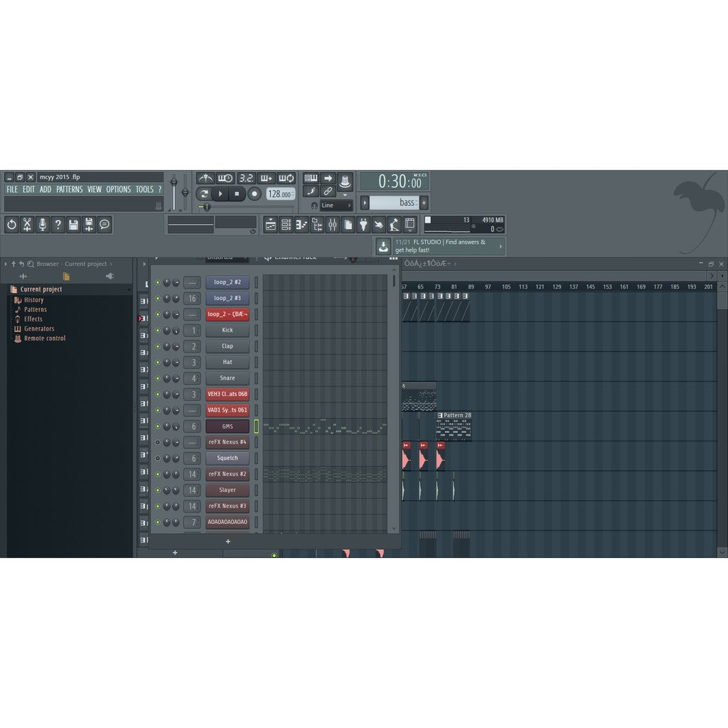Open the bass pattern selector dropdown
This screenshot has height=728, width=728.
pyautogui.click(x=395, y=203)
